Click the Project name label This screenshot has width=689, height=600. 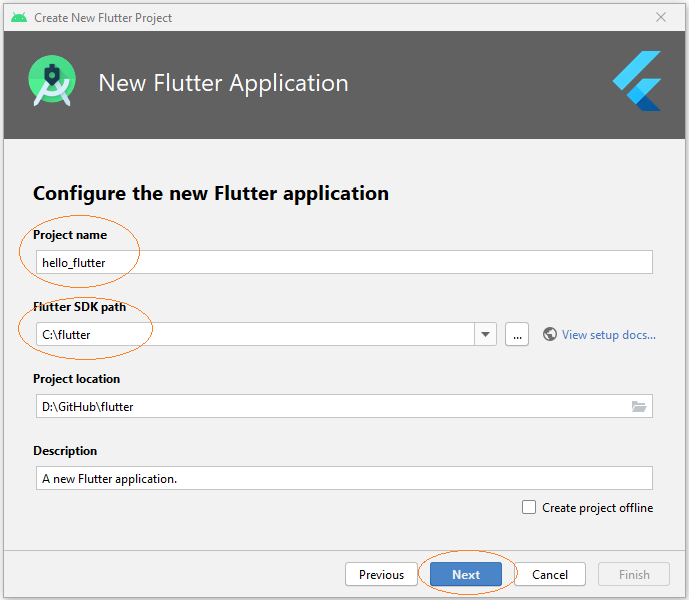pyautogui.click(x=70, y=235)
